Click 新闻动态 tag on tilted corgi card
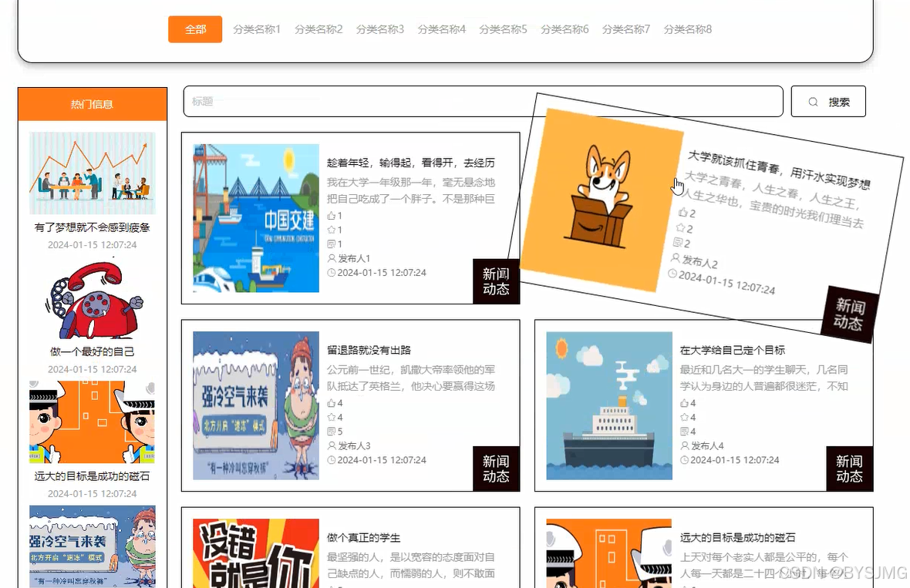The height and width of the screenshot is (588, 910). click(849, 314)
